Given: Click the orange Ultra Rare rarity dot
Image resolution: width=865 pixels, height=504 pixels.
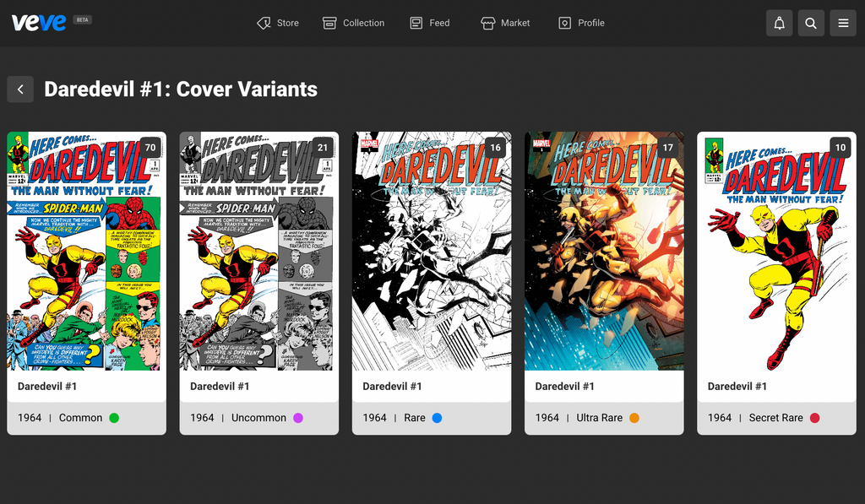Looking at the screenshot, I should click(x=634, y=418).
